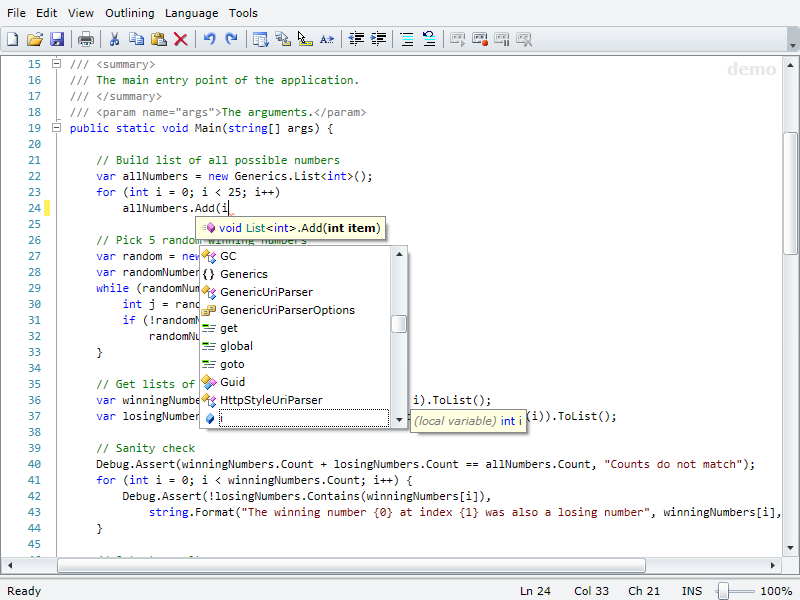The height and width of the screenshot is (600, 800).
Task: Place cursor in "// Sanity check" comment
Action: [145, 448]
